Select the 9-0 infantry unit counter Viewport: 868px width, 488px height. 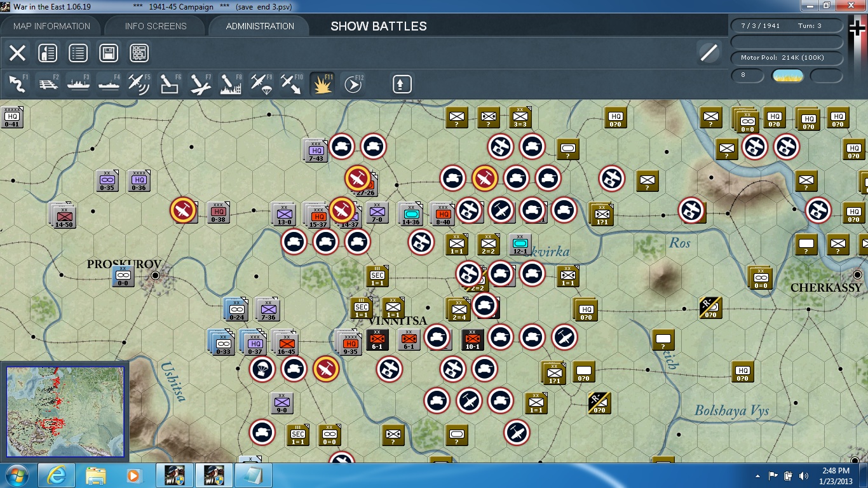[x=281, y=403]
